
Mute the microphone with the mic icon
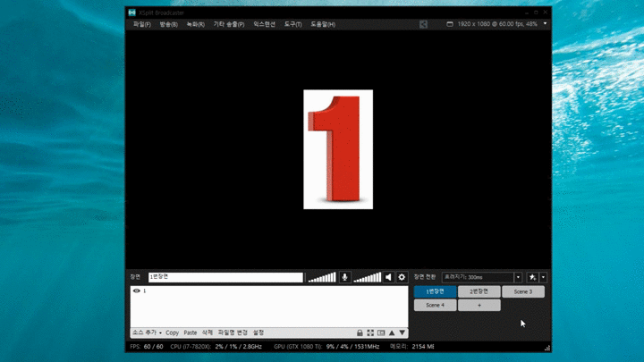[x=344, y=277]
